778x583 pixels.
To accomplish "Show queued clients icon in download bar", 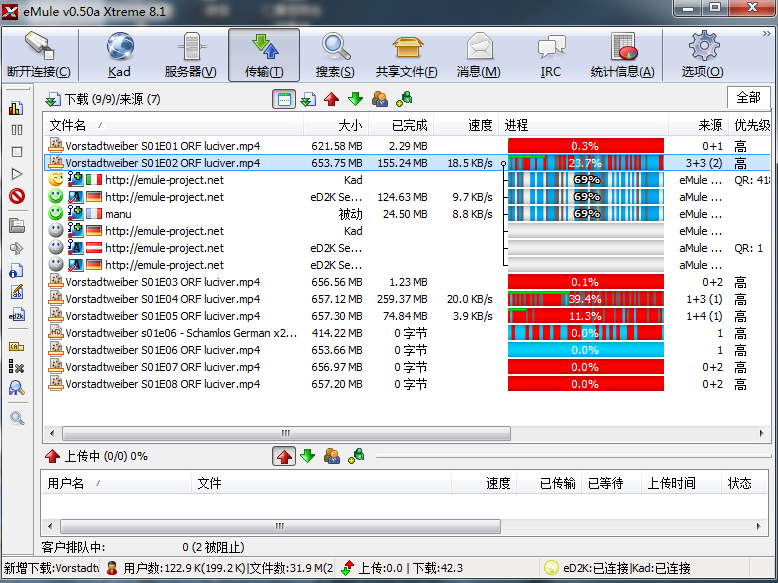I will (x=380, y=99).
